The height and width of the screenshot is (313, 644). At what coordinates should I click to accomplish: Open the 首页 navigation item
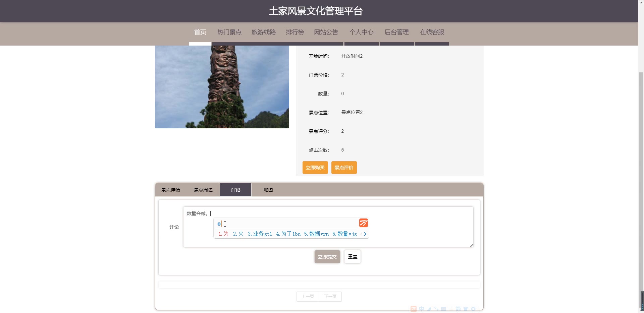(200, 32)
